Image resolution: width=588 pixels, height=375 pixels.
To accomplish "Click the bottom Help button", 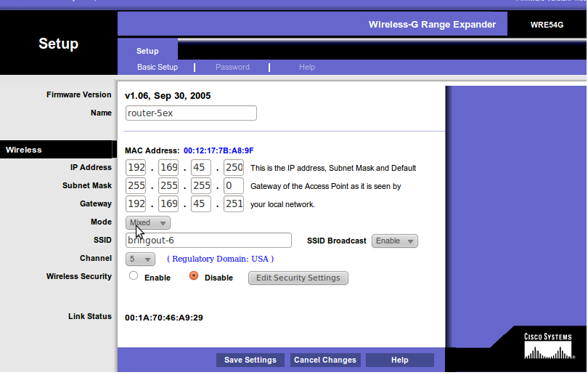I will [400, 360].
